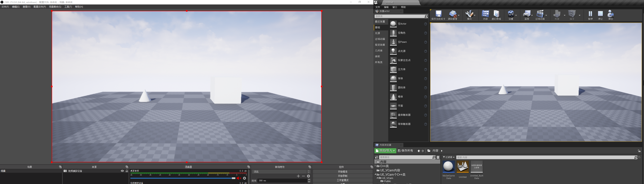Open the 蓝图 (Blueprints) toolbar menu
The width and height of the screenshot is (644, 184).
tap(527, 15)
